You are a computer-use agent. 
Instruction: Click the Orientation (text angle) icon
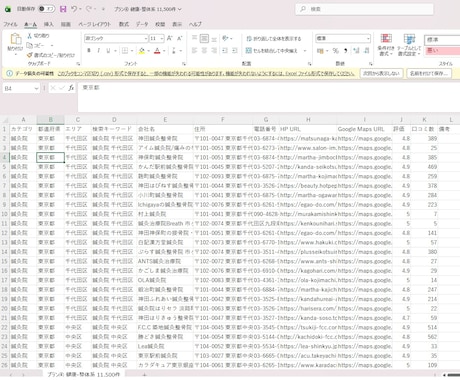[x=226, y=38]
